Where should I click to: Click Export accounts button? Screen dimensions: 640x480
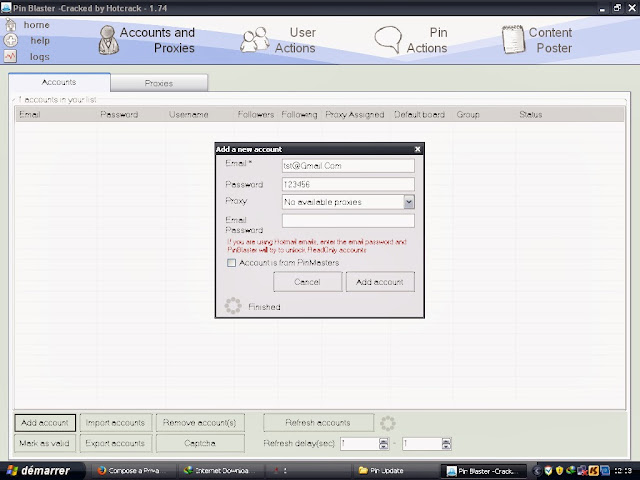point(116,443)
